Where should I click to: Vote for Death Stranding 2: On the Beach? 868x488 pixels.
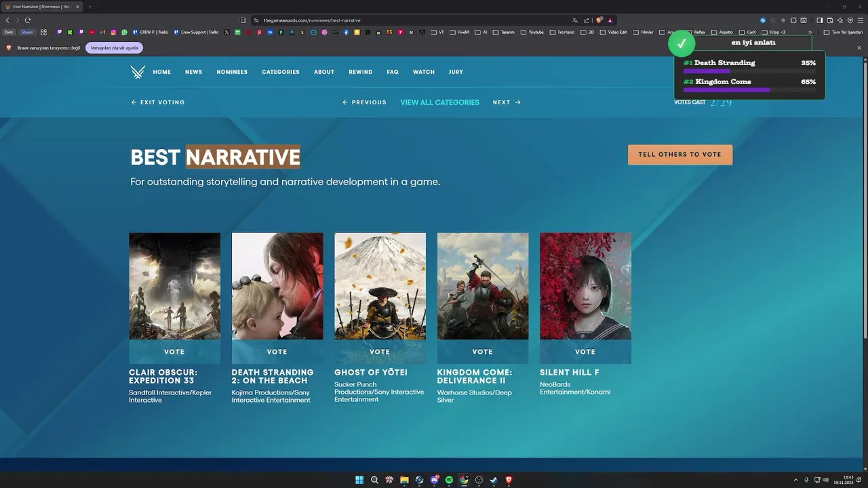[277, 352]
